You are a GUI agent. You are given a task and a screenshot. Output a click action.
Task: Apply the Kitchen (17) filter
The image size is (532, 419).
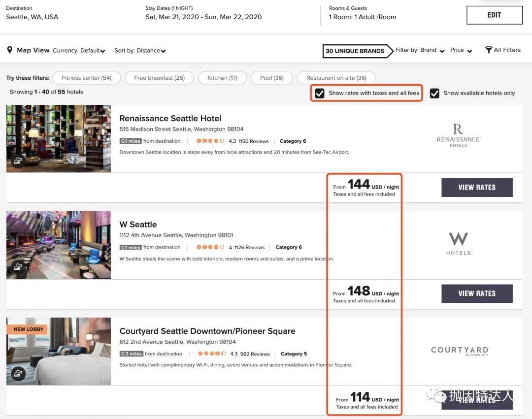click(x=222, y=78)
